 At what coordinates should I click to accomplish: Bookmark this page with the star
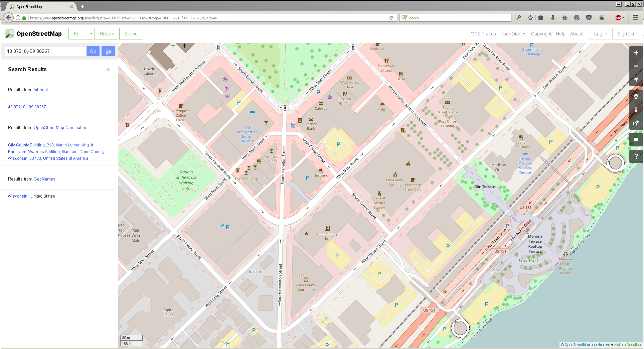tap(530, 18)
